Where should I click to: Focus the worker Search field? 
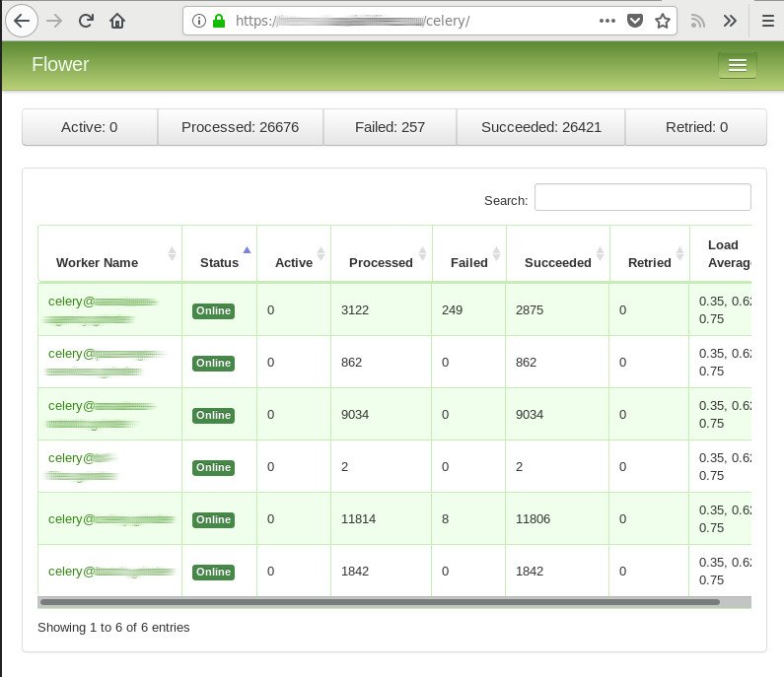[x=643, y=197]
